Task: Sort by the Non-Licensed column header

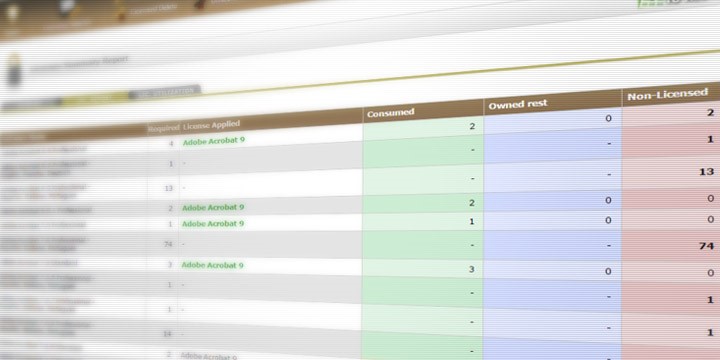Action: 667,95
